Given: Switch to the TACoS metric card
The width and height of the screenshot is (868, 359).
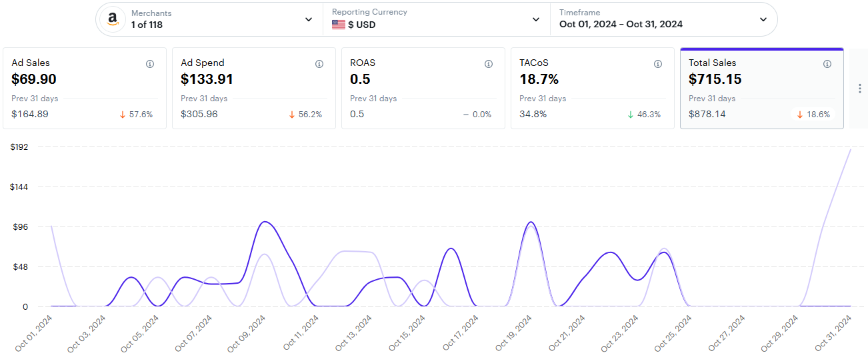Looking at the screenshot, I should pos(593,88).
